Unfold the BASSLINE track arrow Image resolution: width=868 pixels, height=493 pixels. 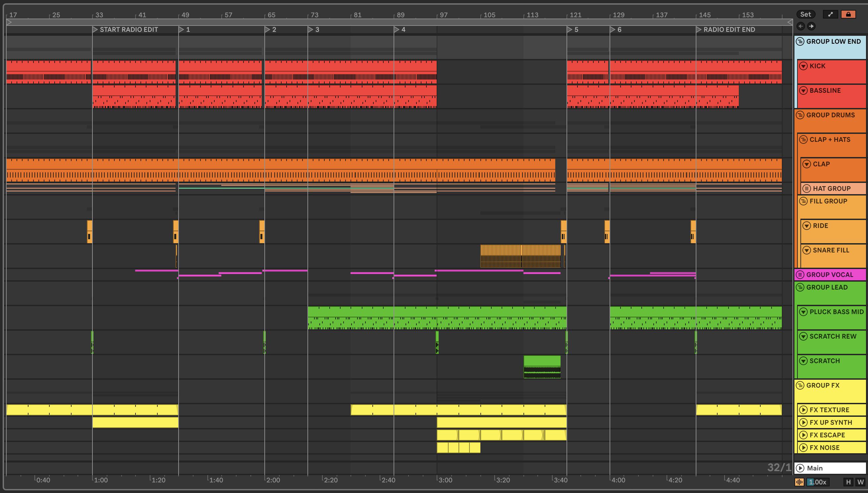click(x=803, y=90)
